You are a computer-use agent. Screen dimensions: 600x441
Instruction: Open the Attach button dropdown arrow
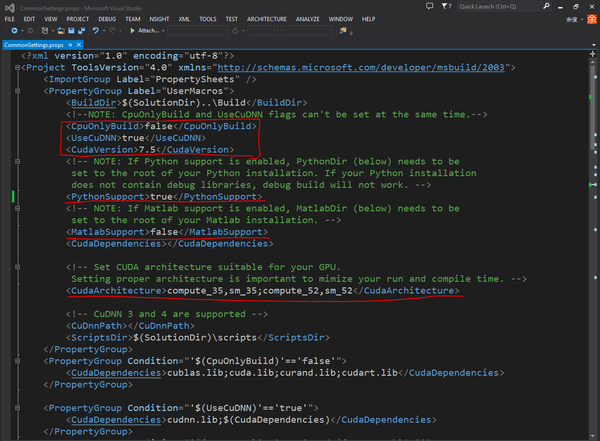click(163, 31)
